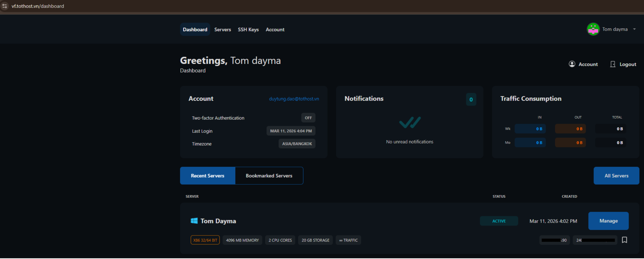This screenshot has height=259, width=644.
Task: Click the Two-factor Authentication OFF badge
Action: (x=308, y=118)
